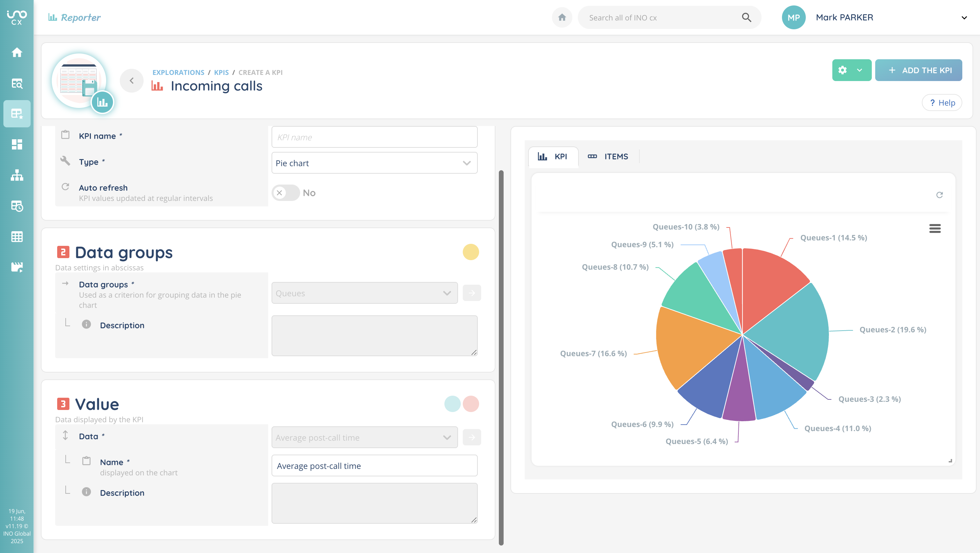
Task: Open Mark PARKER user menu chevron
Action: 964,17
